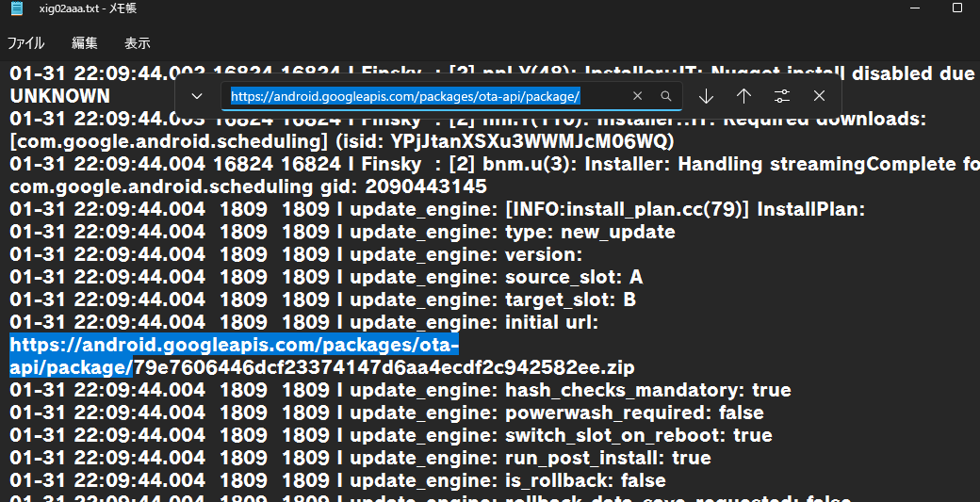Click 'is_rollback: false' line
This screenshot has height=502, width=980.
click(337, 480)
